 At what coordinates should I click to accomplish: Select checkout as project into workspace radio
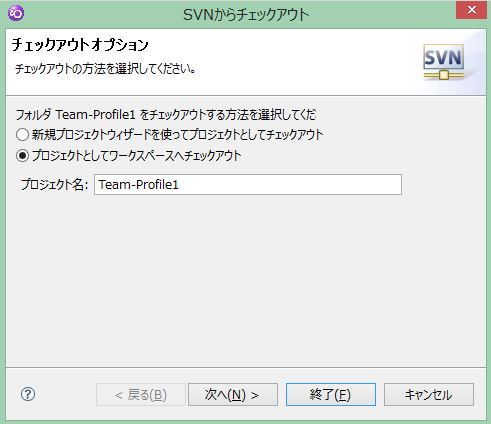click(x=22, y=156)
